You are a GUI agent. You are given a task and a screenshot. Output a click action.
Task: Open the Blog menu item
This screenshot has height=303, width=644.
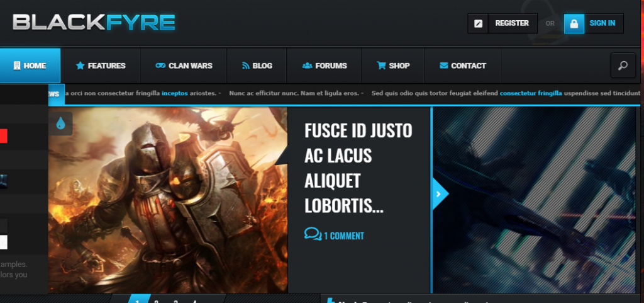(257, 66)
